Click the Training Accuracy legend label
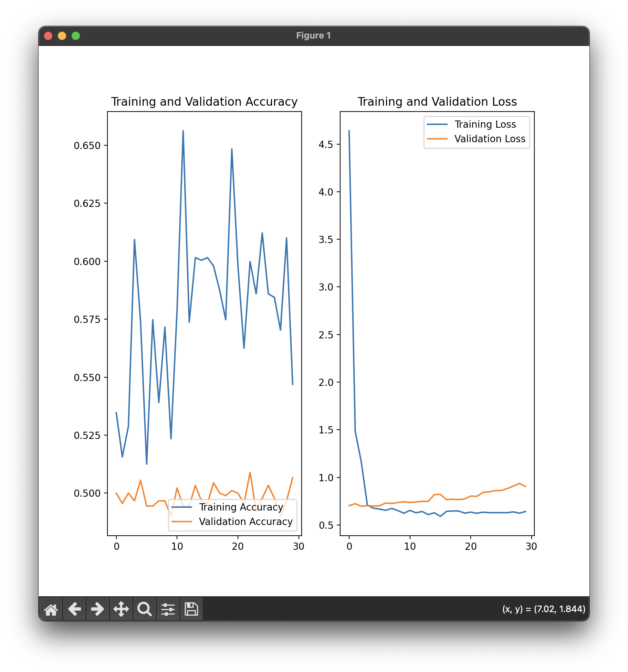 (241, 507)
